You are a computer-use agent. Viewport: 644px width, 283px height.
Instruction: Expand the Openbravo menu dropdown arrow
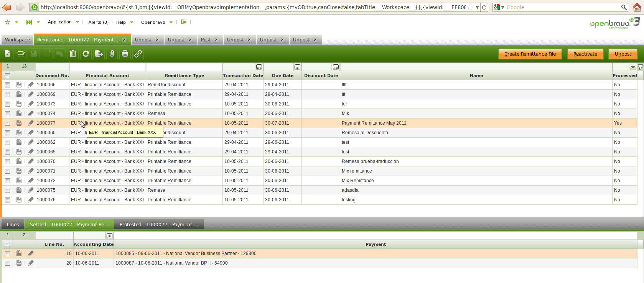click(x=171, y=22)
